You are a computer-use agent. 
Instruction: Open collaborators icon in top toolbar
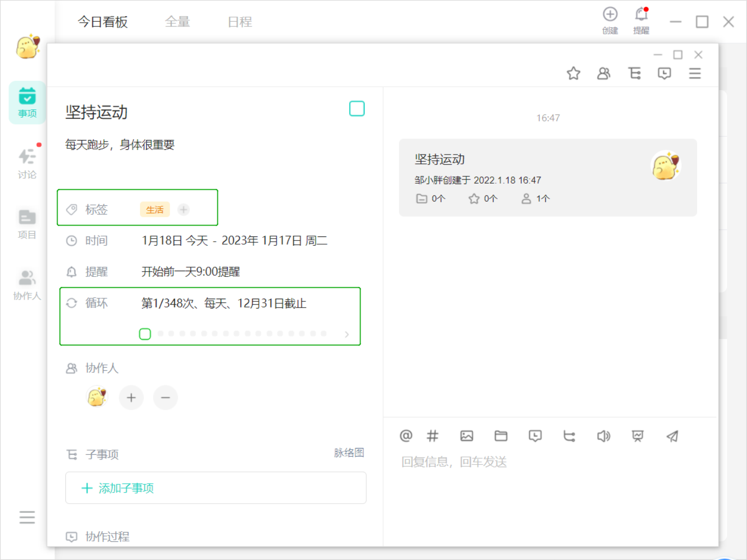tap(603, 73)
